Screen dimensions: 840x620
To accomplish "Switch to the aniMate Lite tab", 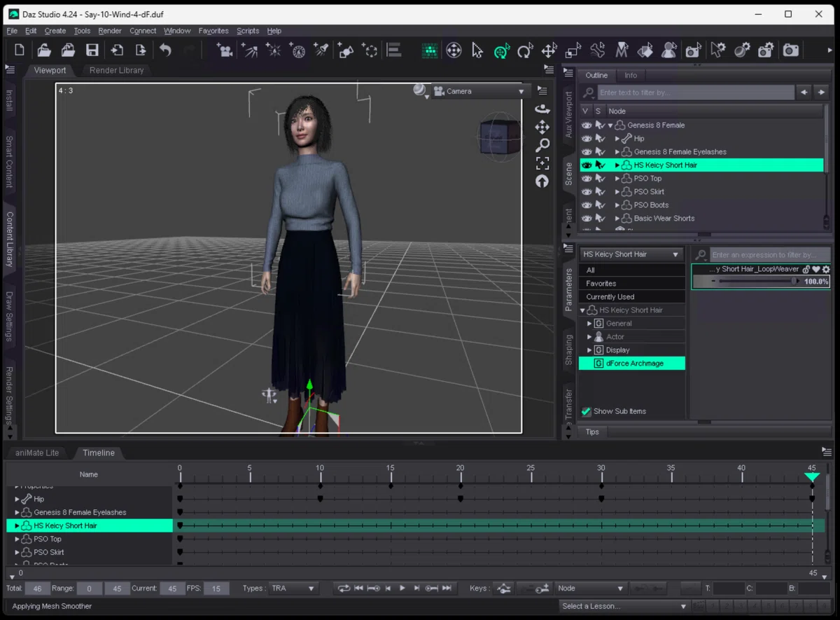I will tap(37, 453).
